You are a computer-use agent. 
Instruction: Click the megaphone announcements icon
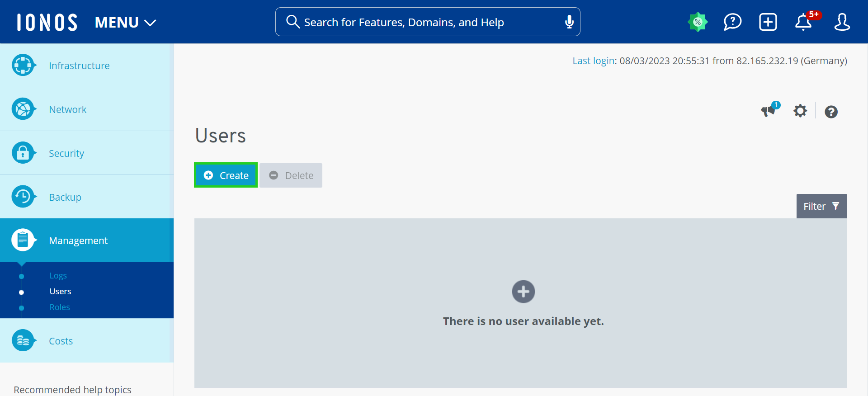(x=769, y=111)
